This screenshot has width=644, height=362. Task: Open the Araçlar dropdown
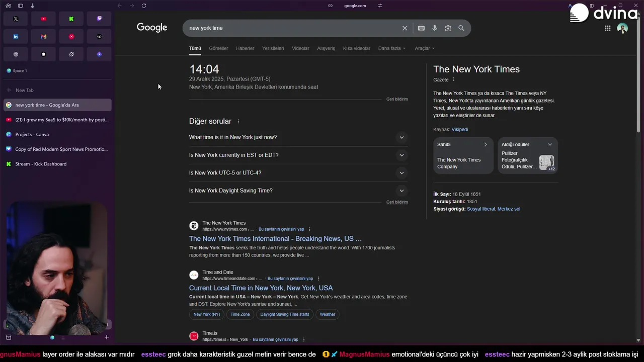coord(425,48)
